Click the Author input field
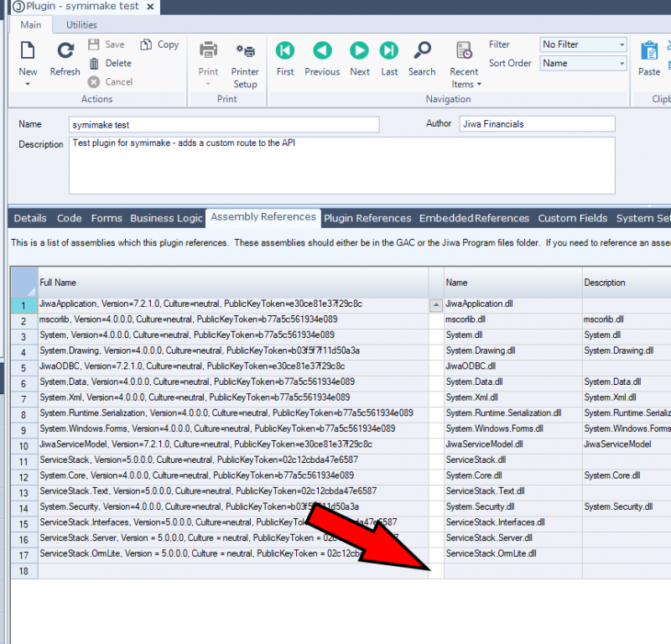The image size is (671, 644). coord(537,123)
